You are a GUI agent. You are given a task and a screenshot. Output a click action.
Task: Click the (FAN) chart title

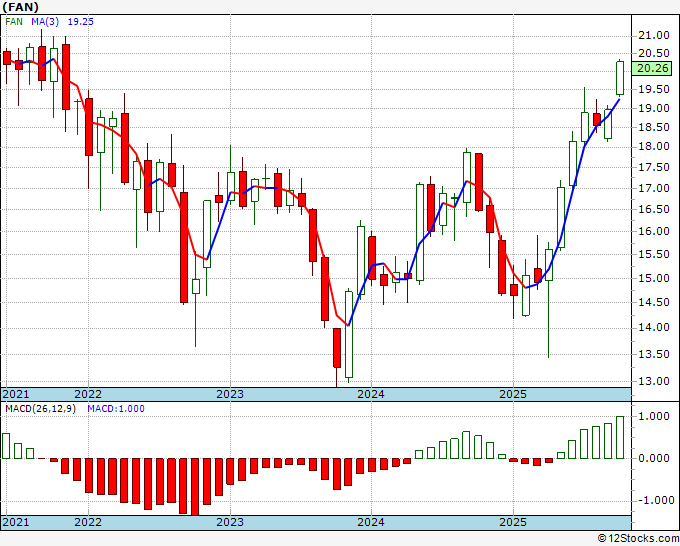[x=20, y=7]
